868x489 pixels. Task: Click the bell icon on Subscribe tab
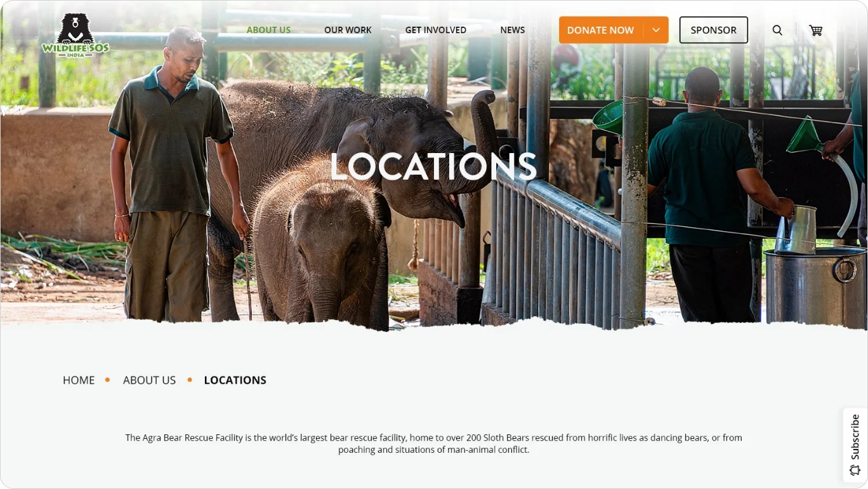pos(855,470)
